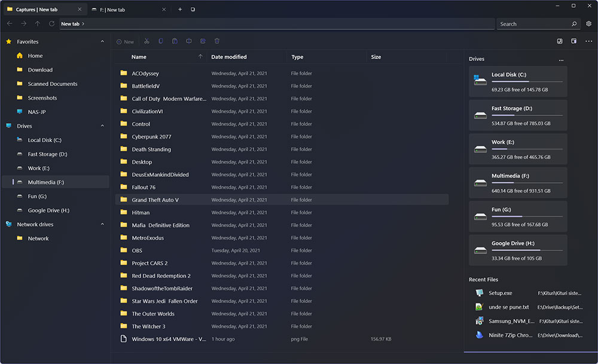
Task: Select the Death Stranding folder
Action: [282, 149]
